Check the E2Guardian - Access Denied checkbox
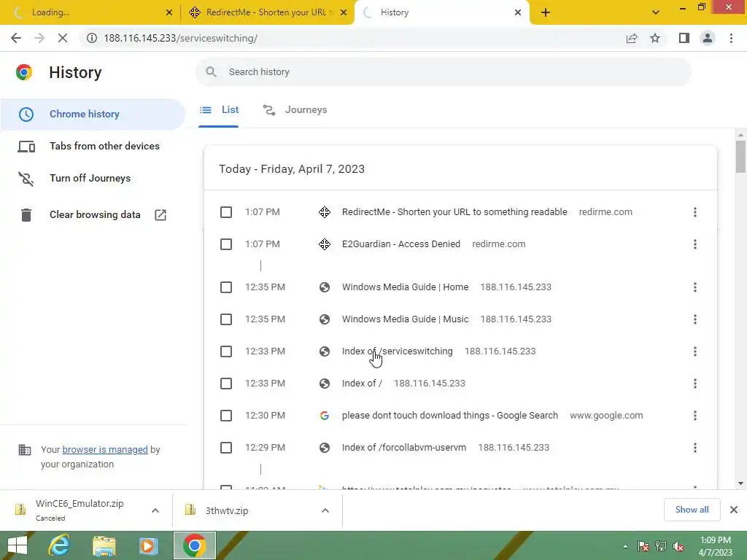This screenshot has height=560, width=747. click(x=226, y=244)
